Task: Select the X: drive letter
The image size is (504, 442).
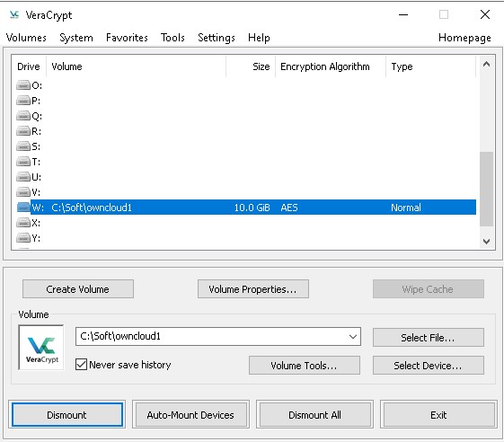Action: pyautogui.click(x=36, y=223)
